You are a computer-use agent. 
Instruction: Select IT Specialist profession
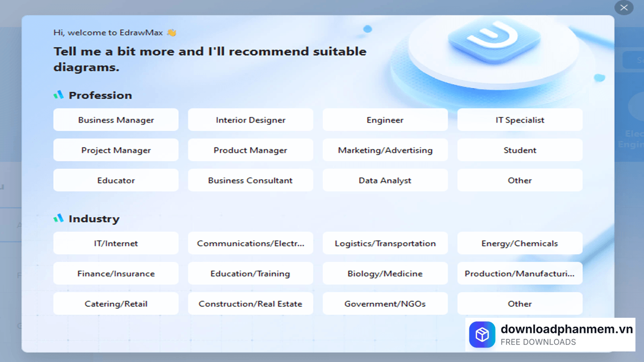[x=520, y=120]
